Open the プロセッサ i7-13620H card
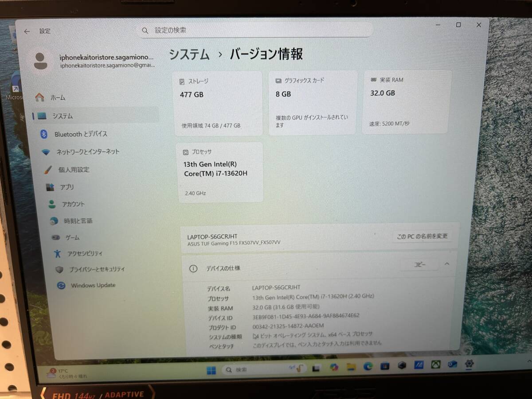The width and height of the screenshot is (532, 399). [221, 172]
